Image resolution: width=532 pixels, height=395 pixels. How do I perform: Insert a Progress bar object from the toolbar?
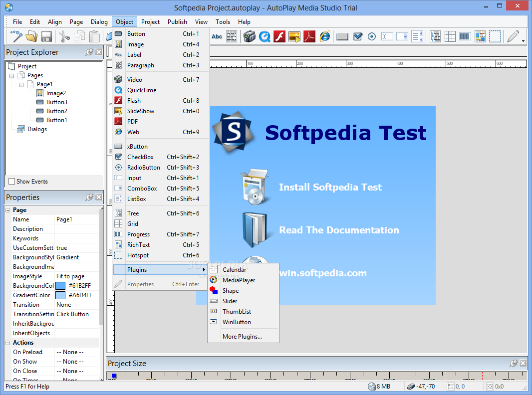pos(465,36)
